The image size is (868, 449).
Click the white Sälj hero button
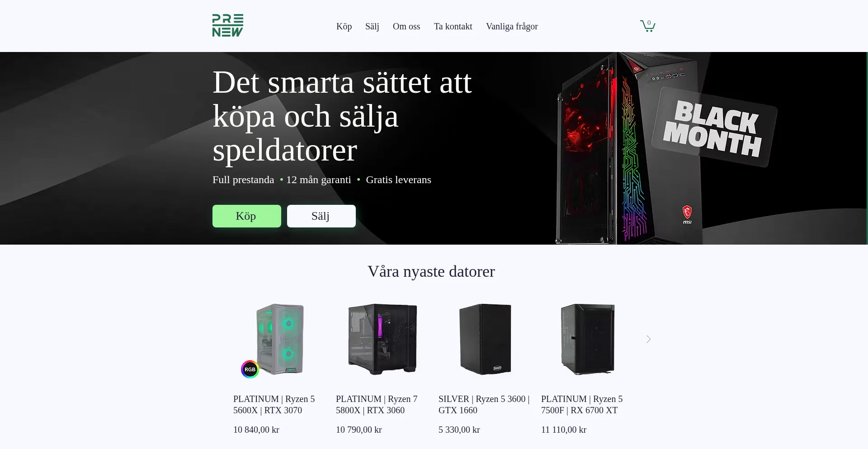[321, 216]
